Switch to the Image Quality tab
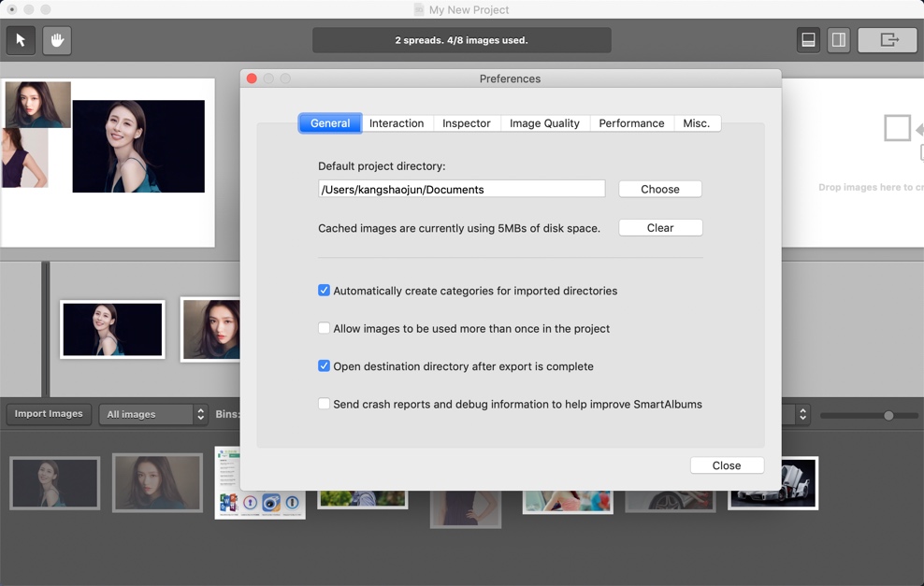Viewport: 924px width, 586px height. pos(544,122)
